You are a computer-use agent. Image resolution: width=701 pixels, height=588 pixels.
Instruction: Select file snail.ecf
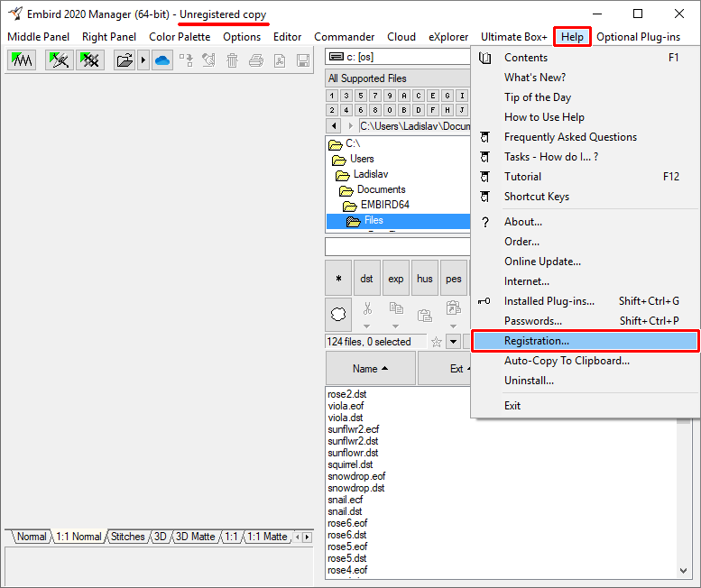pyautogui.click(x=346, y=500)
